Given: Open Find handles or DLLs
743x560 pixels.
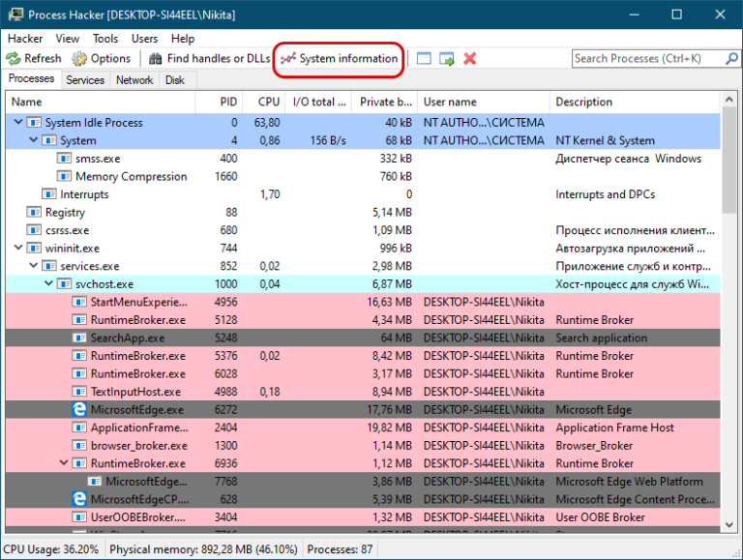Looking at the screenshot, I should click(x=209, y=58).
